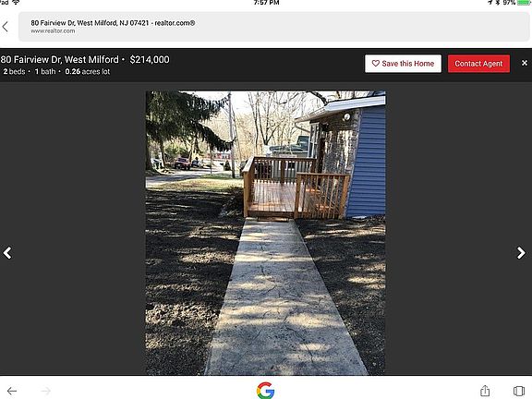Click the 80 Fairview Dr, West Milford title
This screenshot has width=532, height=399.
click(60, 59)
